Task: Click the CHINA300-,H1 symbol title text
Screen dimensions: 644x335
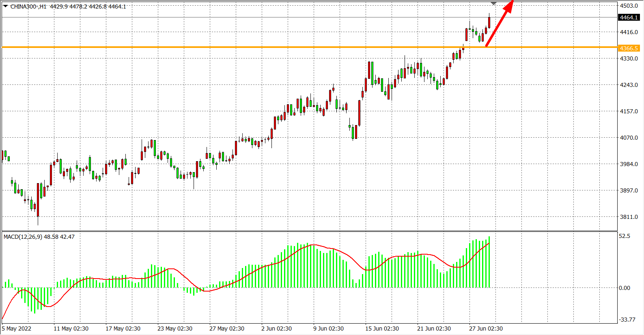Action: click(x=28, y=6)
